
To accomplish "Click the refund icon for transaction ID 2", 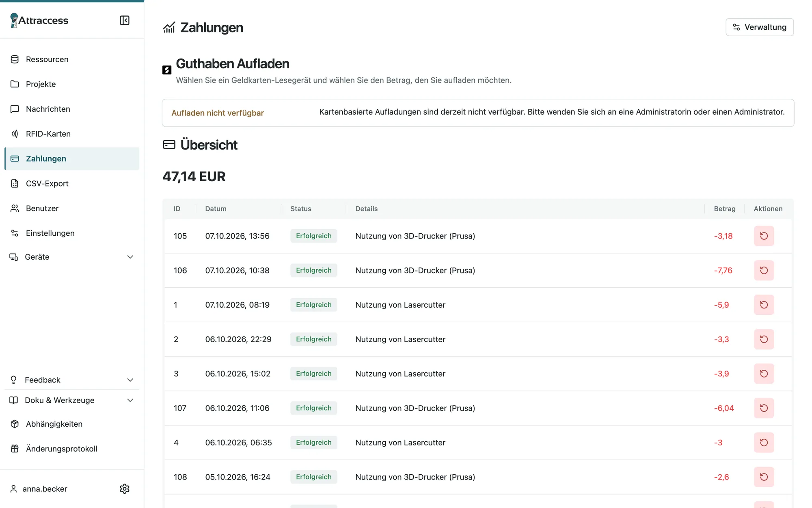I will [764, 339].
